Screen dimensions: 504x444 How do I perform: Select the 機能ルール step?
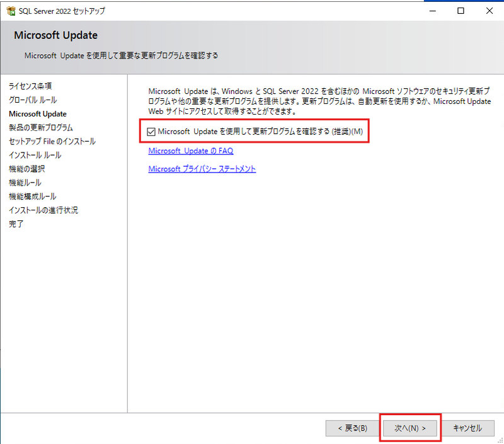pyautogui.click(x=25, y=183)
